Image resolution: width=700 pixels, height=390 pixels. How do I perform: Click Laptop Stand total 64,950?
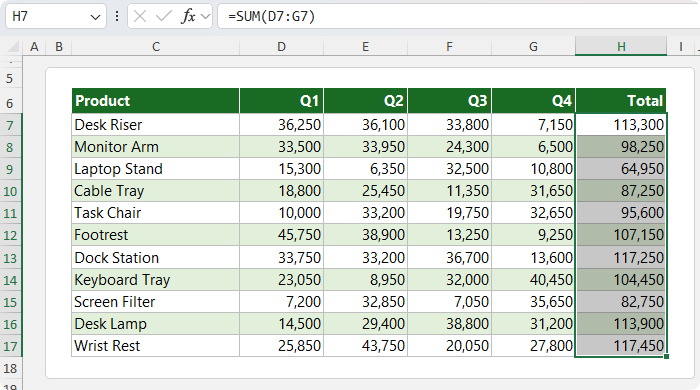[621, 169]
